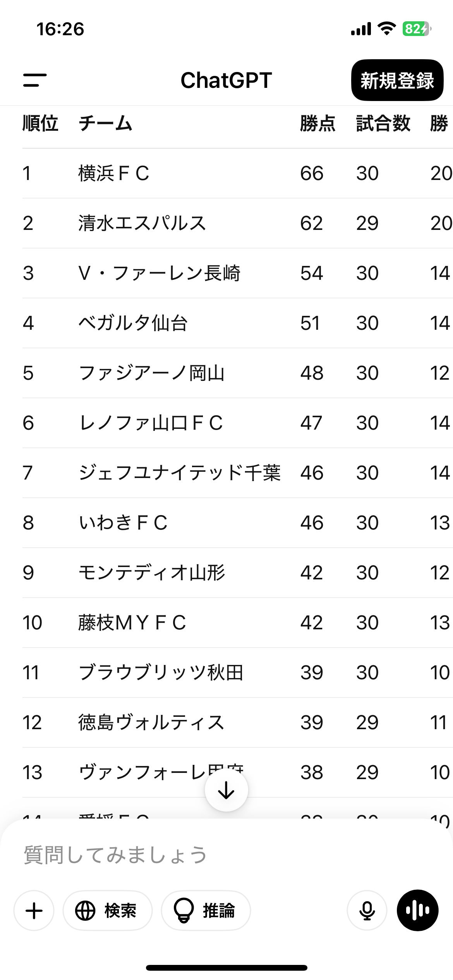Open the plus attachment menu

click(x=34, y=910)
